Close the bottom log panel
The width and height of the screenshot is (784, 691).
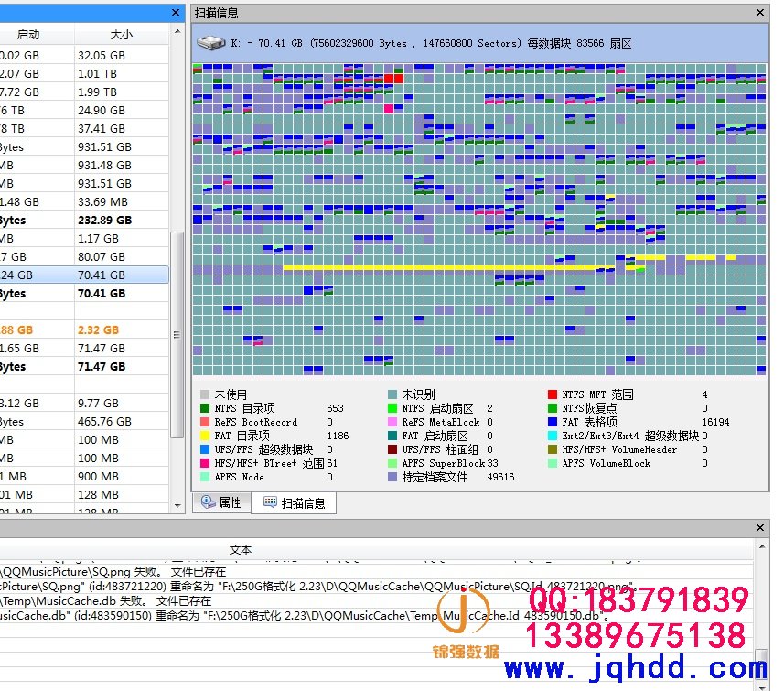(760, 527)
